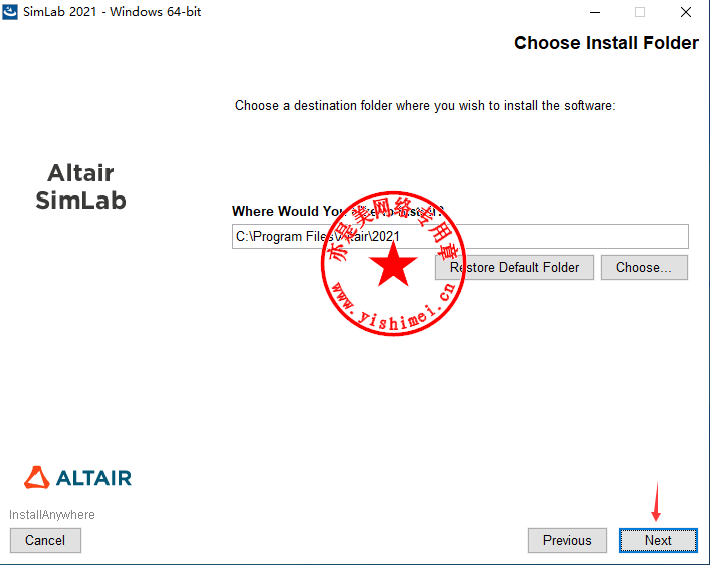Click the 'Choose a destination folder' instruction text

point(425,105)
